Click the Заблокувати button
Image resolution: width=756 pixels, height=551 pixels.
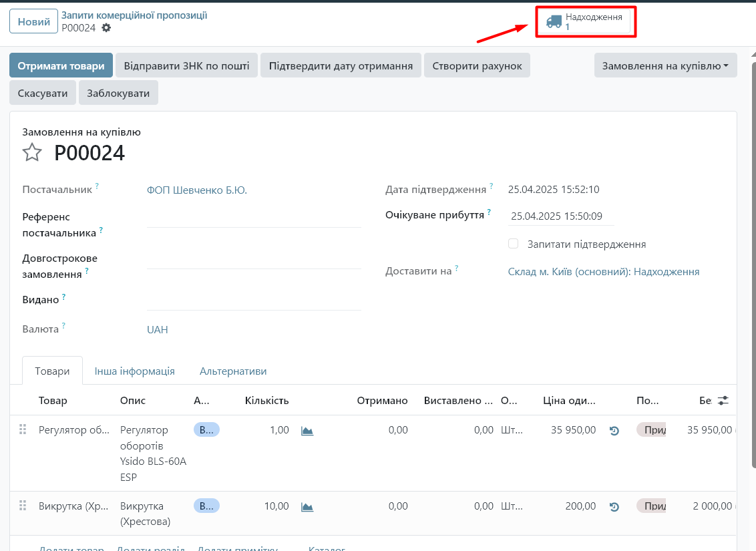click(x=118, y=93)
